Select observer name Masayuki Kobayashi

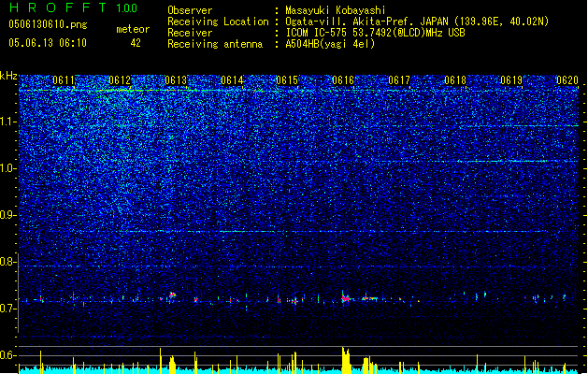[x=336, y=10]
